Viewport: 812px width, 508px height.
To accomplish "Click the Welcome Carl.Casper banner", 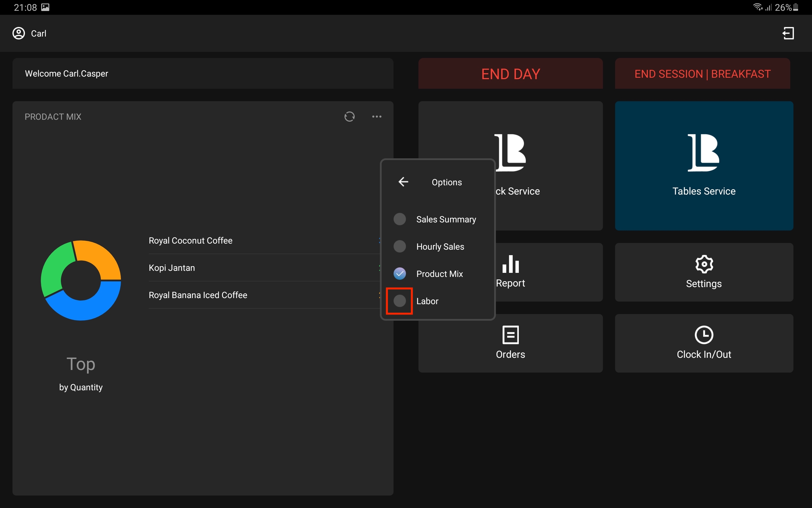I will pos(203,73).
